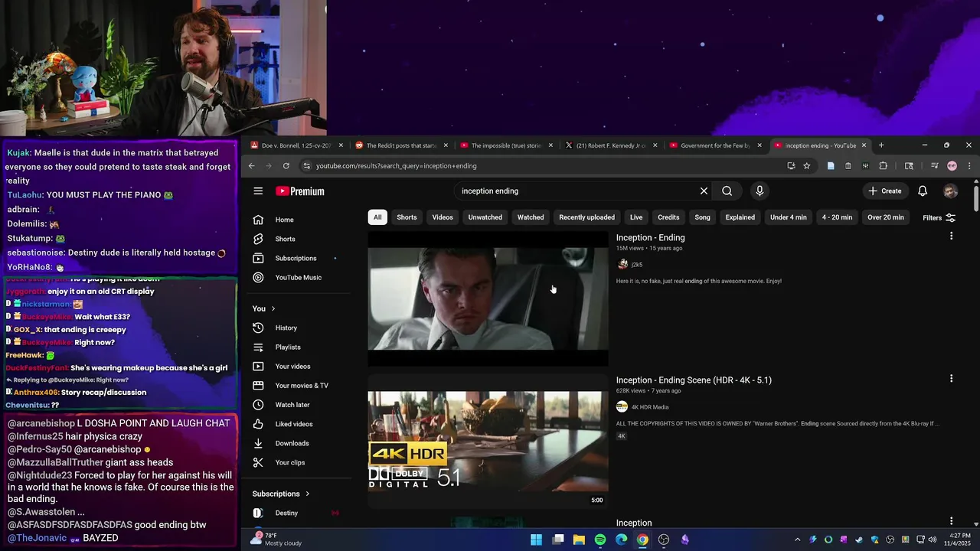Clear the search box with the X
The height and width of the screenshot is (551, 980).
coord(704,191)
